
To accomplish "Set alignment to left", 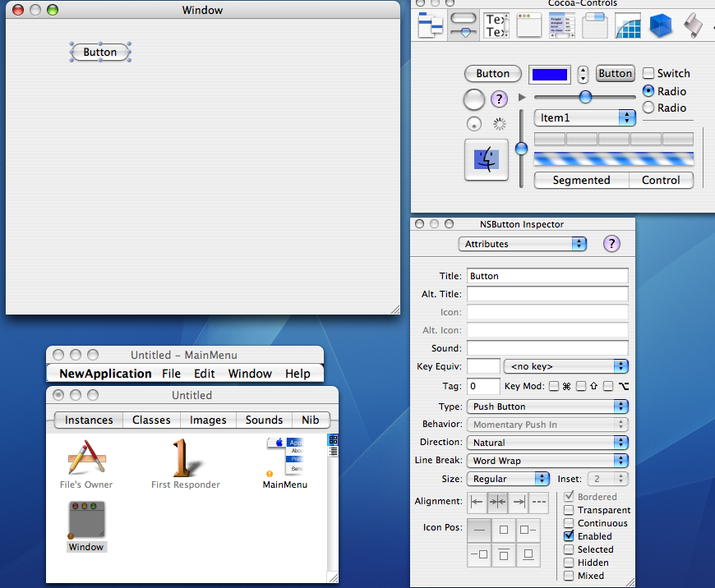I will point(477,502).
